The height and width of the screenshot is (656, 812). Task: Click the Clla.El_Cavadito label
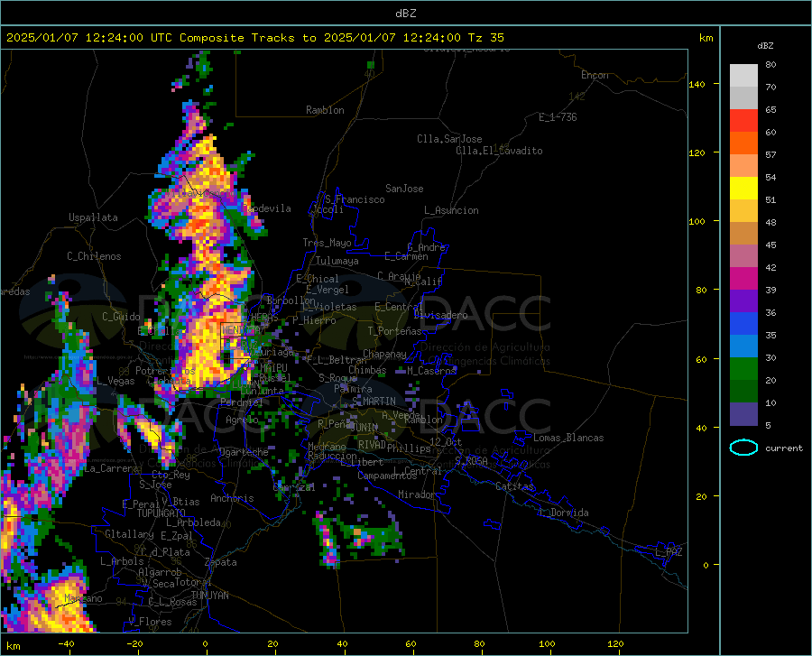499,151
